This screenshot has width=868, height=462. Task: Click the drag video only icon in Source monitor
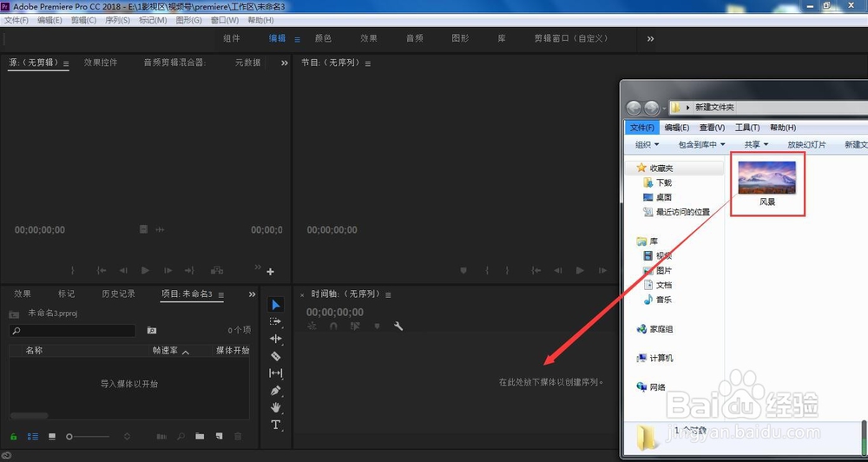point(143,229)
